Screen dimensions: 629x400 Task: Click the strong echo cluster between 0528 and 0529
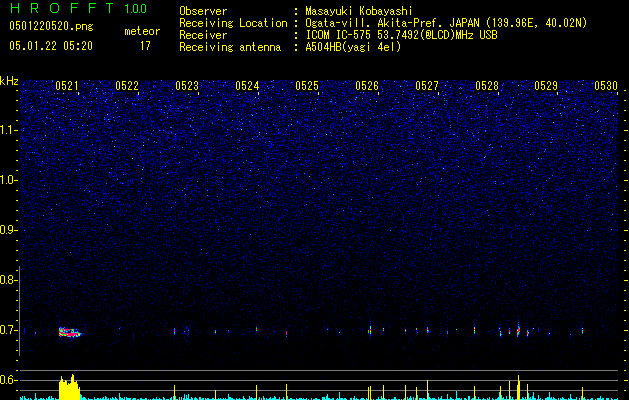pos(518,331)
